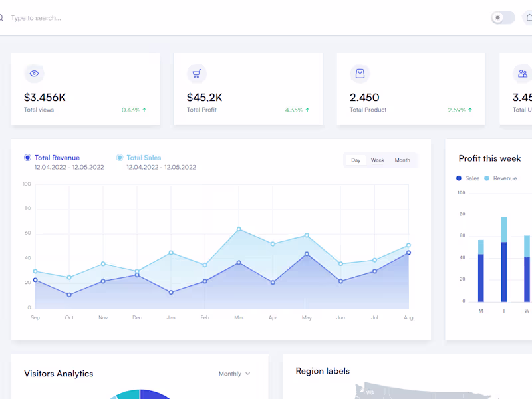
Task: Click the search magnifier icon
Action: coord(1,18)
